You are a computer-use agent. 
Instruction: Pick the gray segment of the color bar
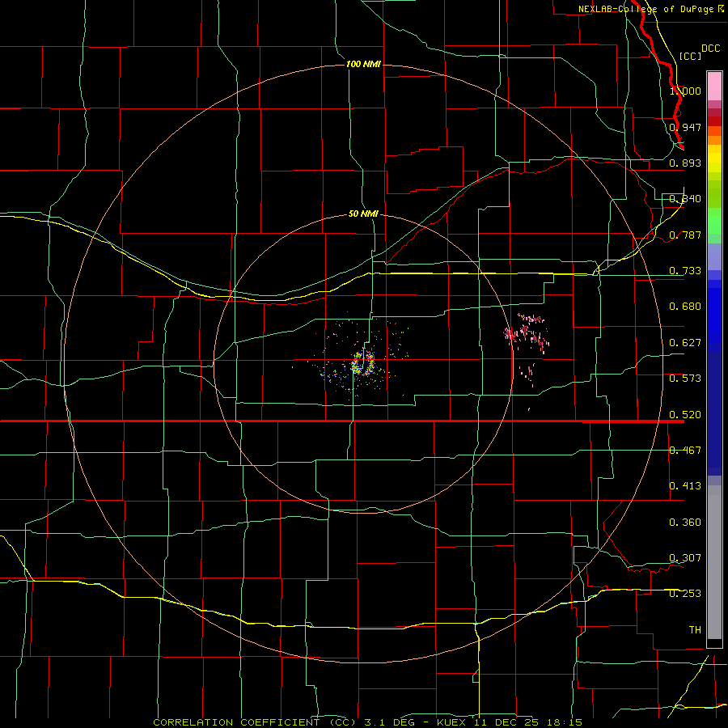coord(714,562)
